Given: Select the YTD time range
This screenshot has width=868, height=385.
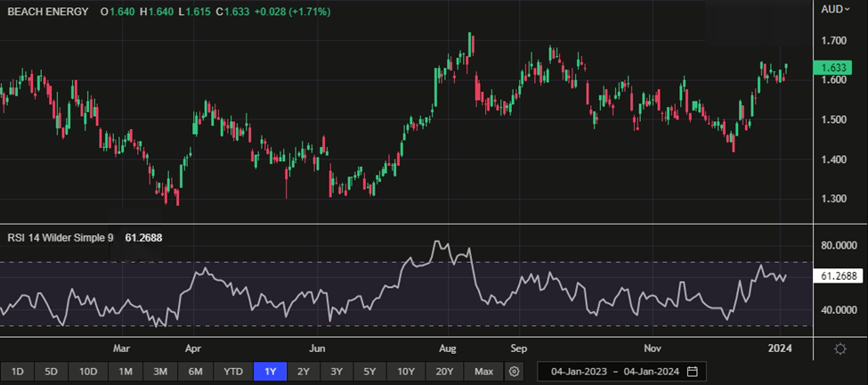Looking at the screenshot, I should pyautogui.click(x=232, y=371).
